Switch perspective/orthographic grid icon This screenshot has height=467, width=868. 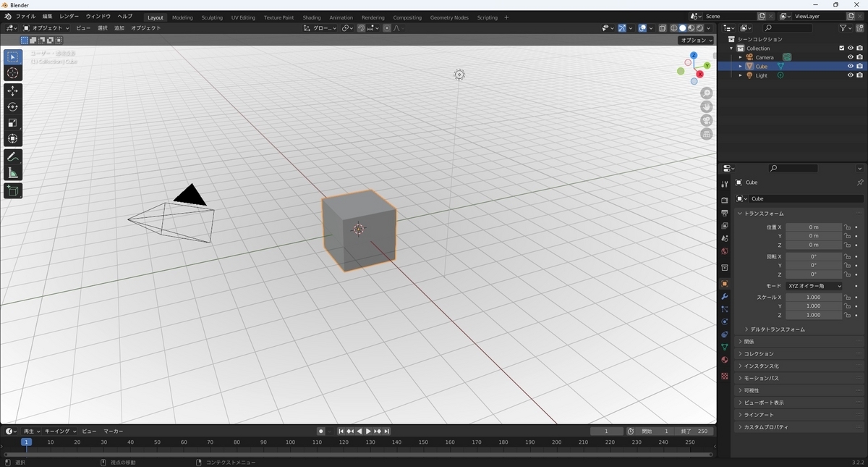pyautogui.click(x=706, y=134)
